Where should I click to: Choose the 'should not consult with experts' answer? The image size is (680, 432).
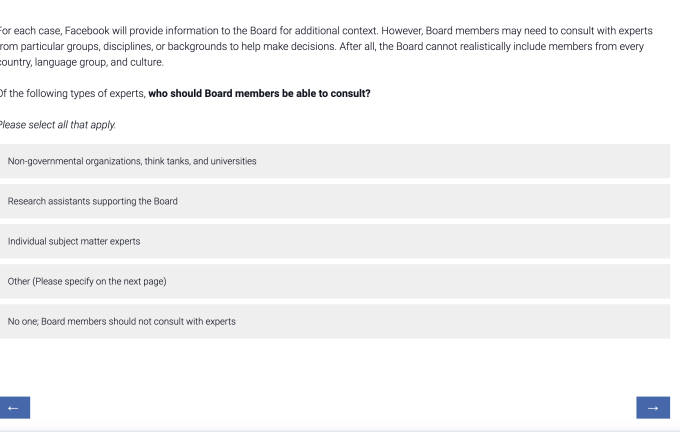tap(334, 321)
